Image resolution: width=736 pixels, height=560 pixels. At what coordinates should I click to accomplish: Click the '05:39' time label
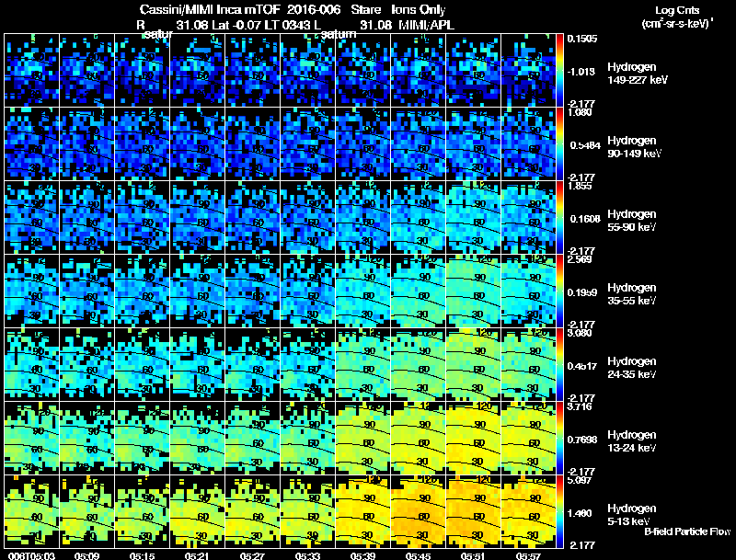coord(362,555)
